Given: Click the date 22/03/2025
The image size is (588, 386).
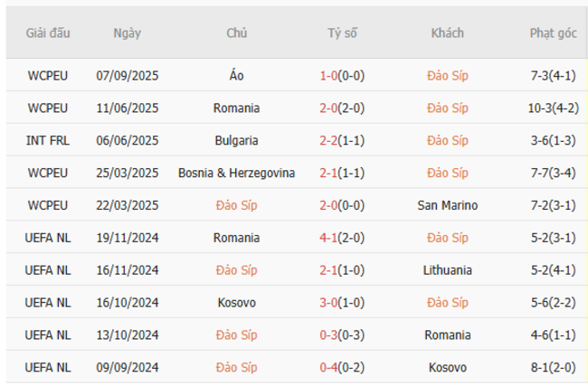Looking at the screenshot, I should click(127, 206).
